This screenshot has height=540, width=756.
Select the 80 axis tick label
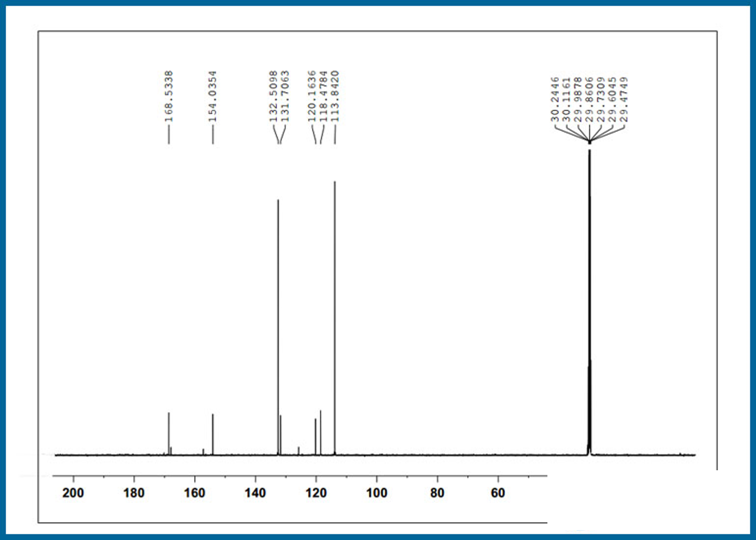pos(437,493)
